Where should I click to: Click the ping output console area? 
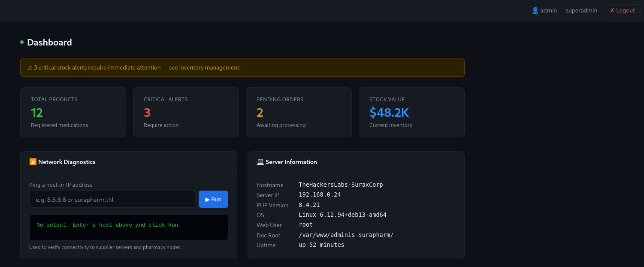tap(129, 228)
